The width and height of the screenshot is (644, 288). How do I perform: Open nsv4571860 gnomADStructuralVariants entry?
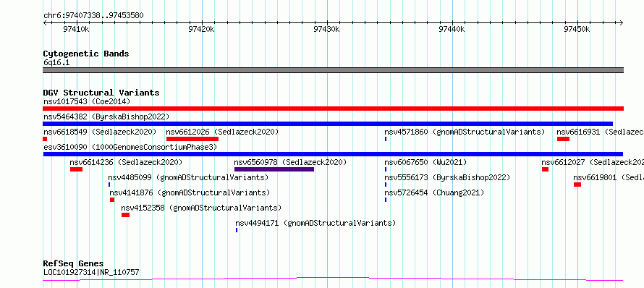pos(465,132)
